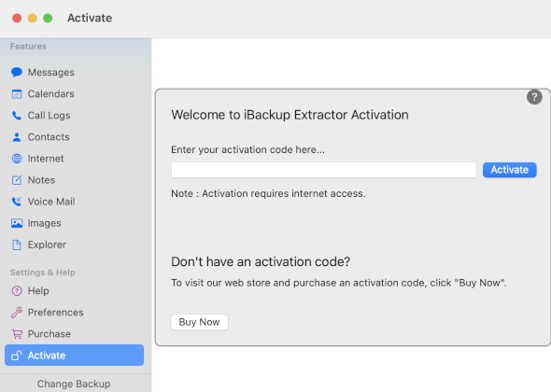The width and height of the screenshot is (551, 392).
Task: Select Notes from the sidebar
Action: point(41,180)
